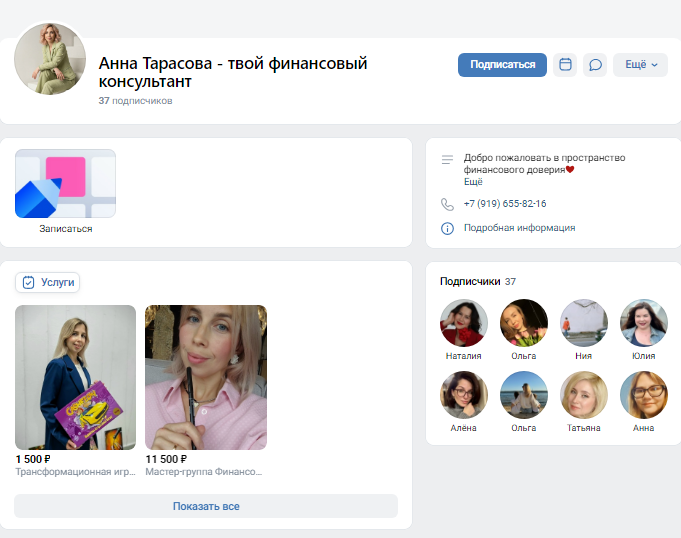Open the Подписчики 37 header
681x538 pixels.
click(478, 281)
